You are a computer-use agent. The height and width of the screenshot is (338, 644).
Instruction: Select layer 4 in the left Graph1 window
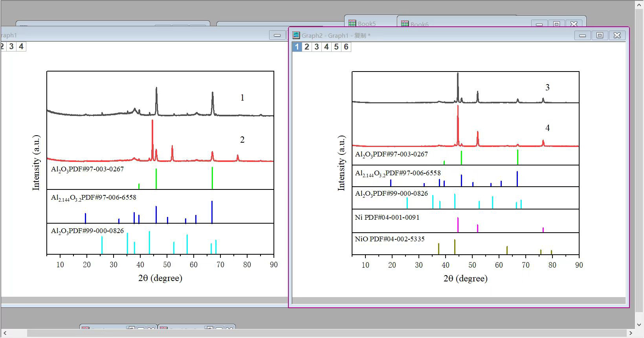21,46
